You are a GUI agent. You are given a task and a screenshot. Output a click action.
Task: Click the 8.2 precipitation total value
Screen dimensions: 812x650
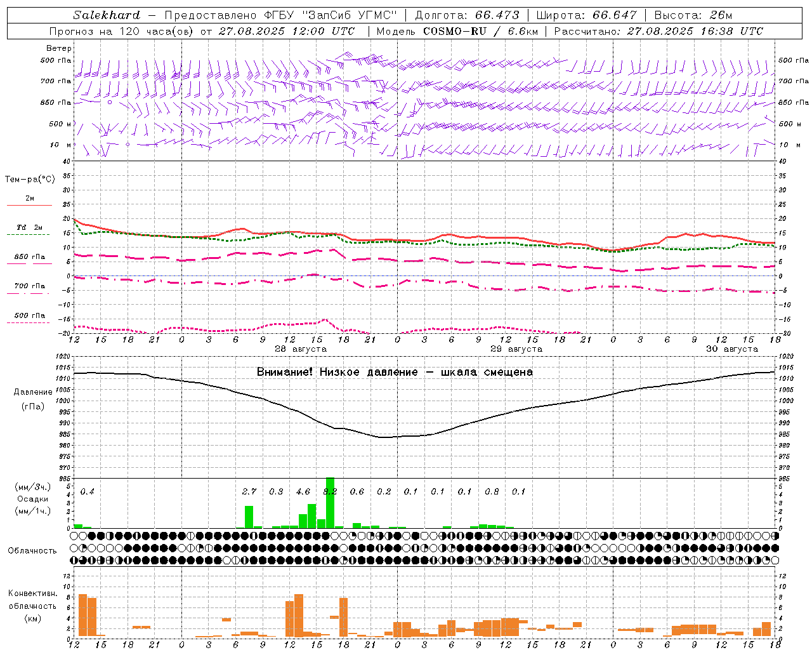pyautogui.click(x=330, y=491)
